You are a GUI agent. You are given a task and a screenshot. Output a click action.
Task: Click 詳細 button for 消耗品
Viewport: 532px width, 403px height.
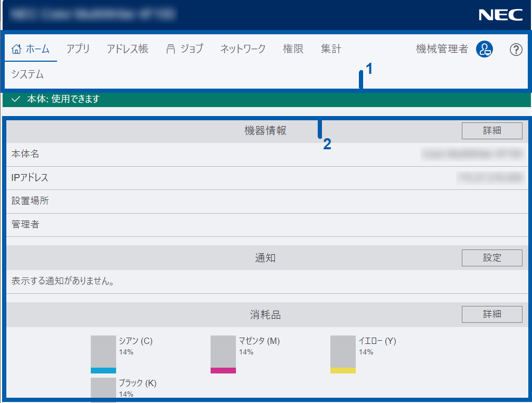(x=491, y=314)
